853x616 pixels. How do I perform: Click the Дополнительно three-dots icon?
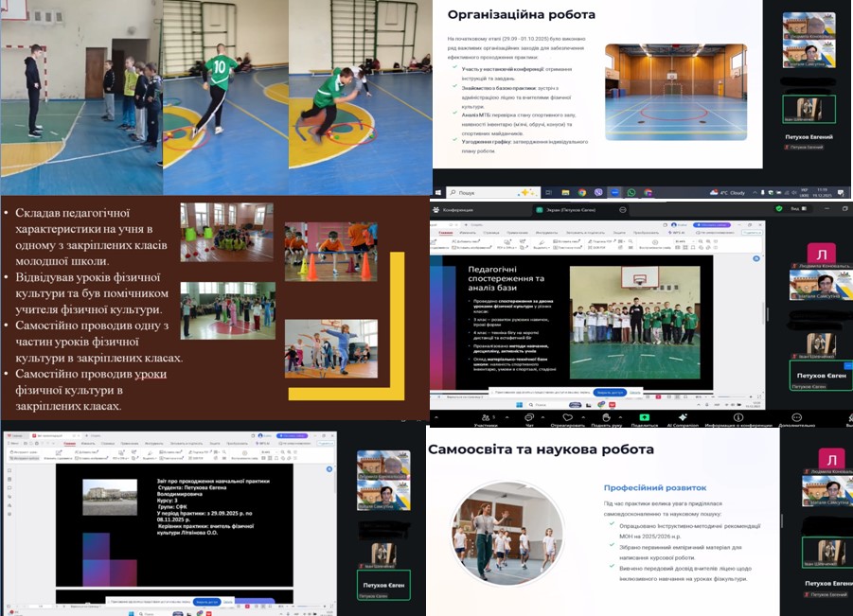point(795,416)
